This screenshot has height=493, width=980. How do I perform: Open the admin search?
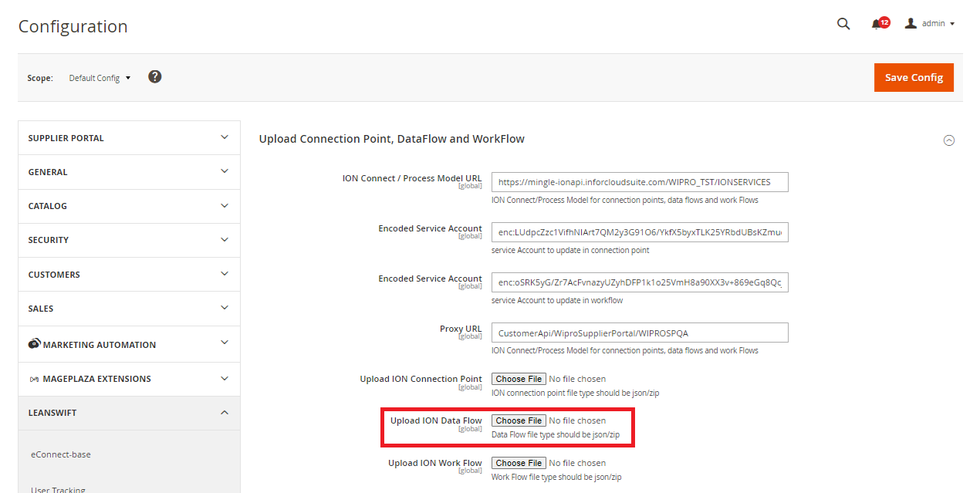(843, 23)
